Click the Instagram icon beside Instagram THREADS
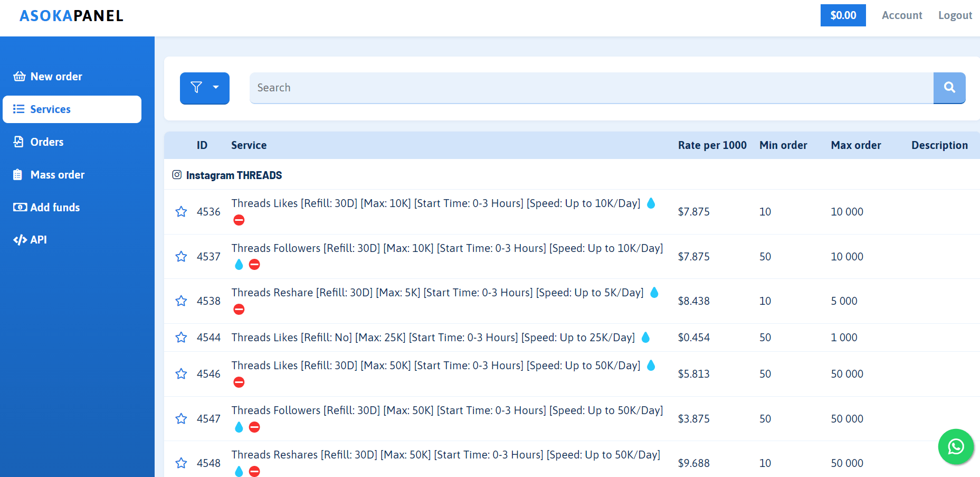This screenshot has height=477, width=980. [x=177, y=175]
